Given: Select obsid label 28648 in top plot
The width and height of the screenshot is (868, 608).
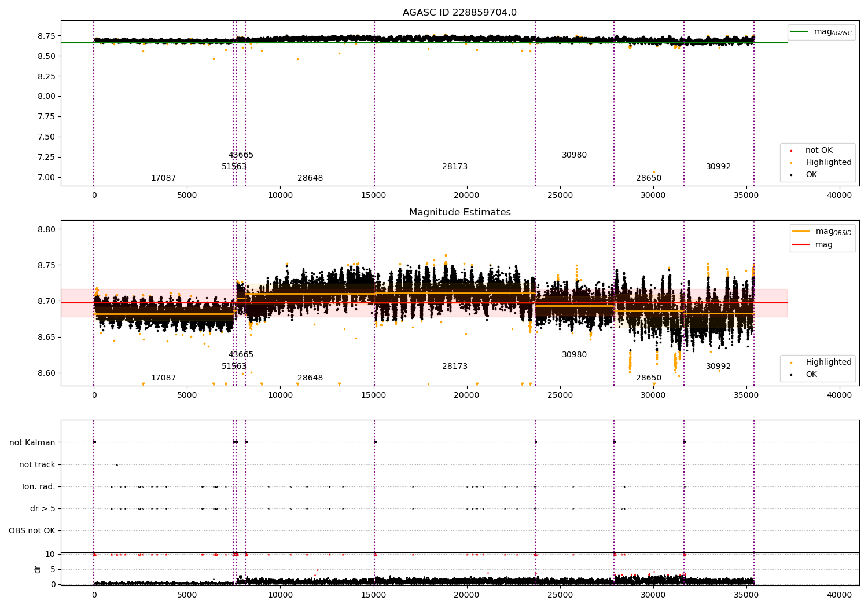Looking at the screenshot, I should point(310,178).
